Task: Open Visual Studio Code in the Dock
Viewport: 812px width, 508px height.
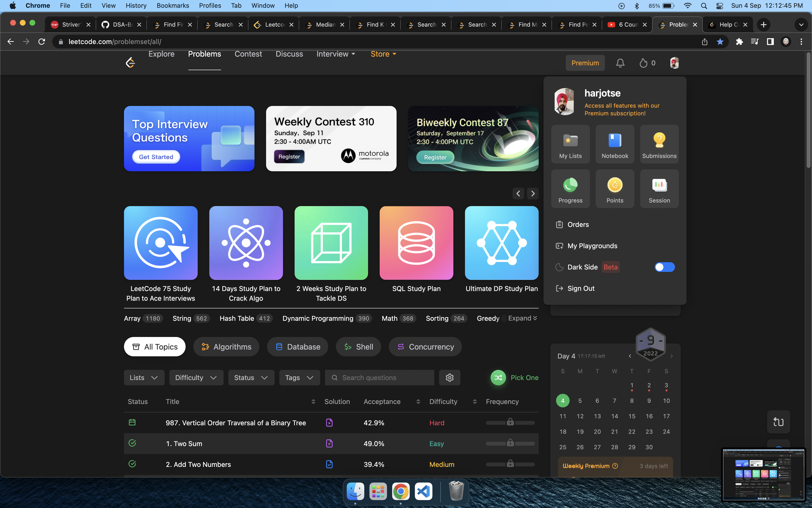Action: point(423,492)
